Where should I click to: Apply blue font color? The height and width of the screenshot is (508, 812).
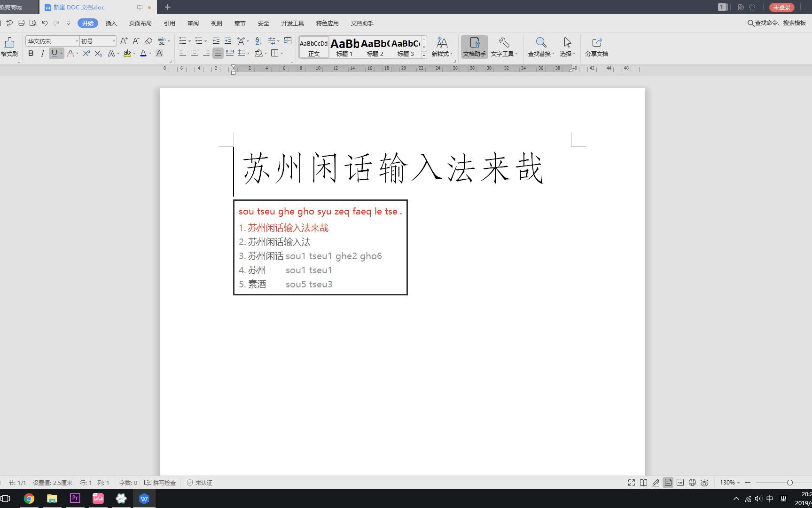pos(143,53)
